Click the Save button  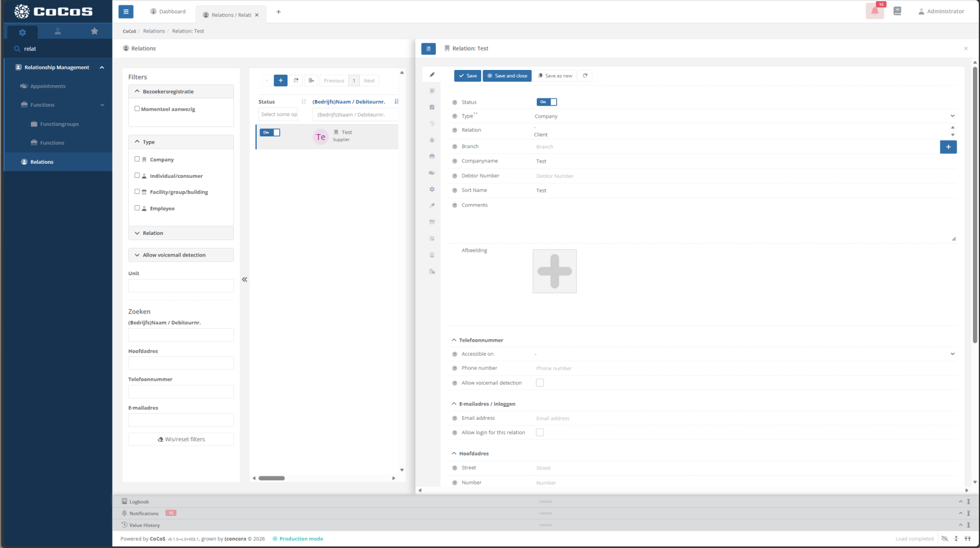468,76
